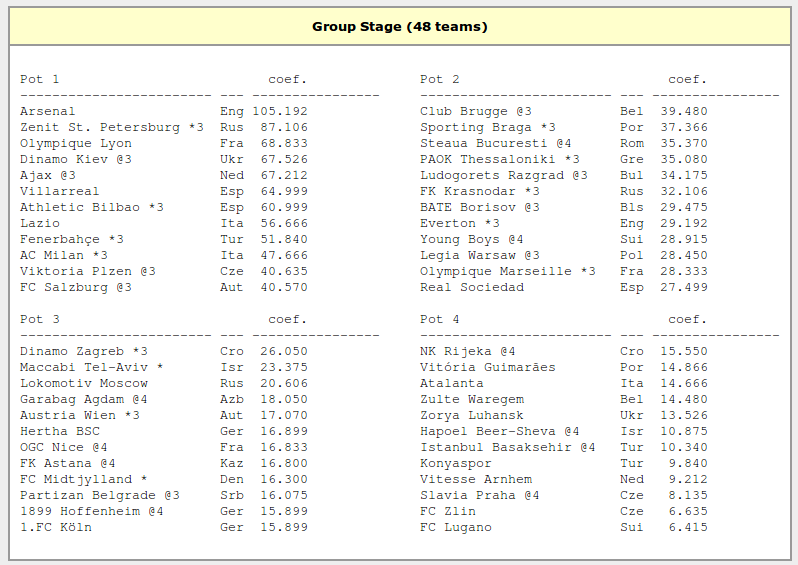Click 1899 Hoffenheim team name
Viewport: 798px width, 565px height.
tap(79, 511)
